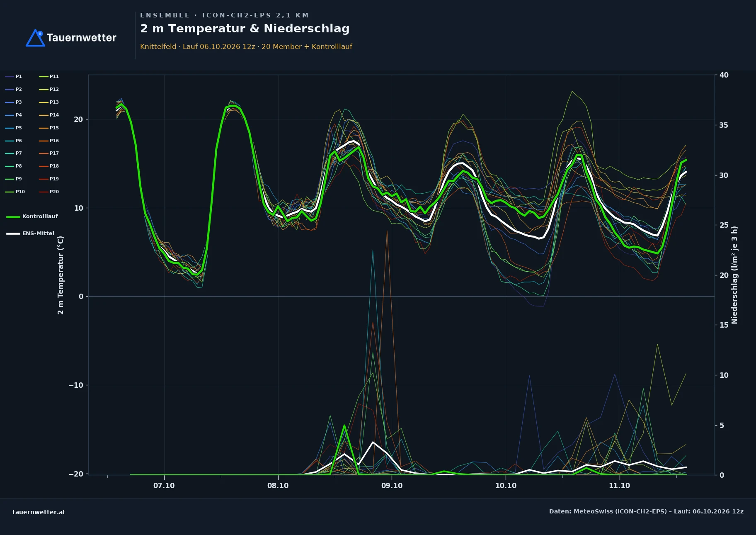
Task: Select the P18 legend entry
Action: click(x=49, y=166)
